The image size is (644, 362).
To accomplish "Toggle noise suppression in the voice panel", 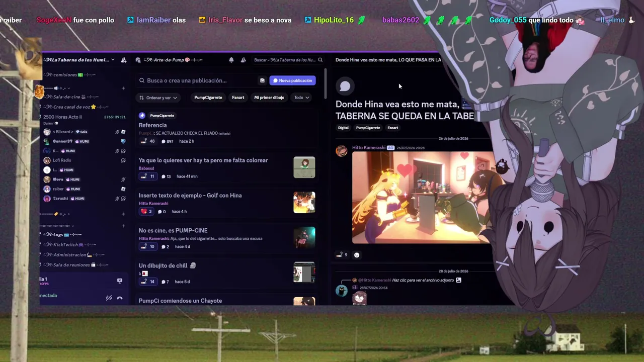I will pos(109,298).
